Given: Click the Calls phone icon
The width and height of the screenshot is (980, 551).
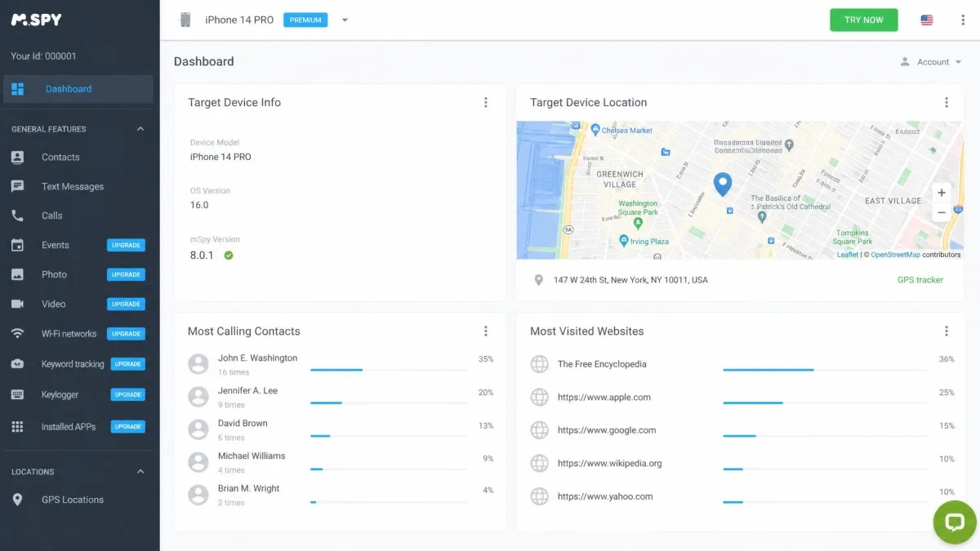Looking at the screenshot, I should (17, 216).
